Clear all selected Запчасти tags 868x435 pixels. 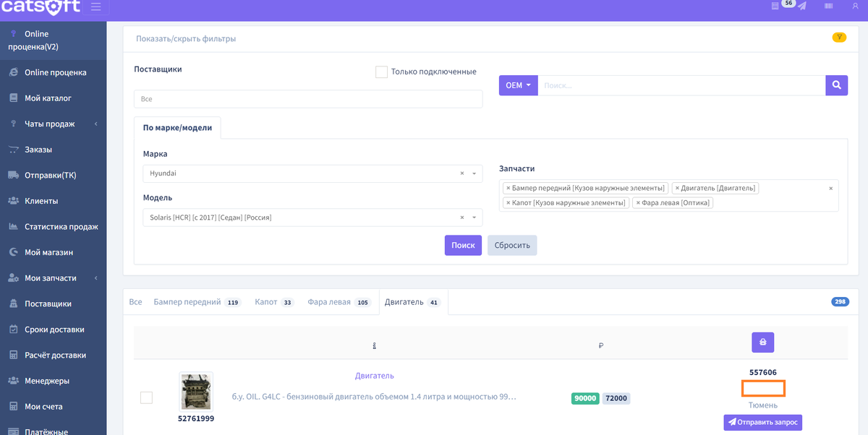(x=830, y=188)
